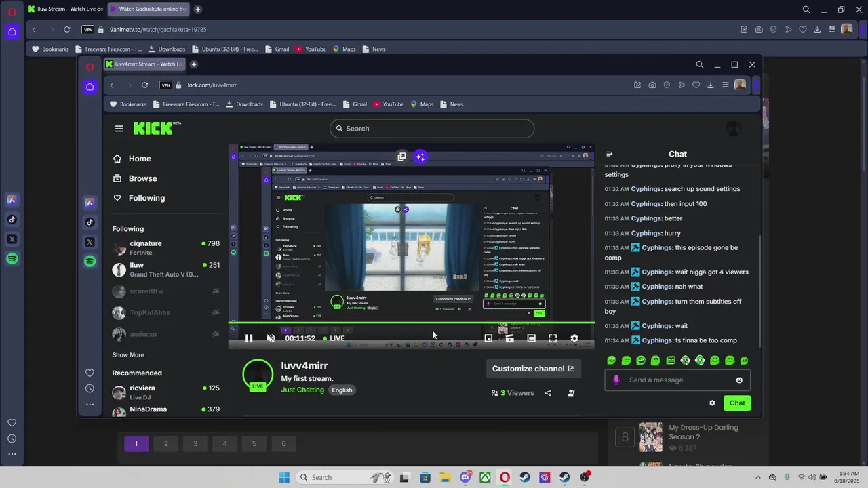Click Customize channel button

click(534, 369)
